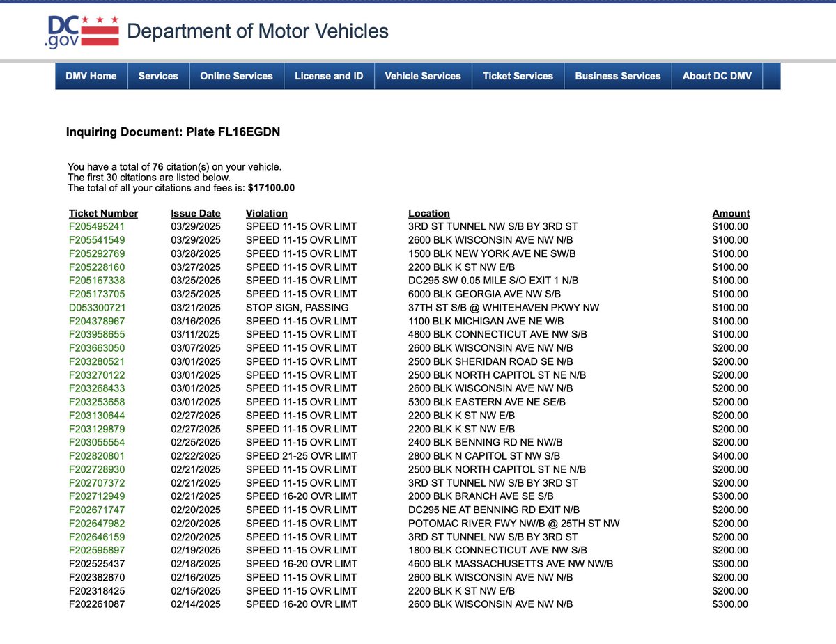
Task: Click the Issue Date column header
Action: [x=196, y=213]
